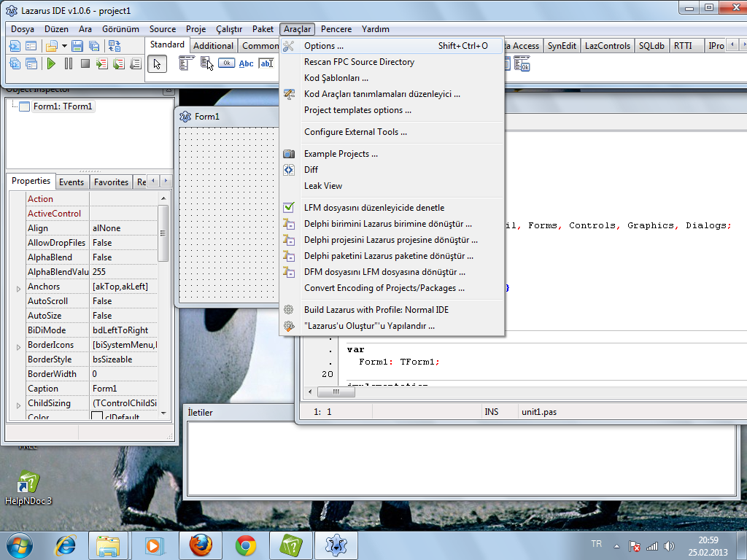Choose 'Rescan FPC Source Directory'
This screenshot has height=560, width=747.
coord(392,62)
